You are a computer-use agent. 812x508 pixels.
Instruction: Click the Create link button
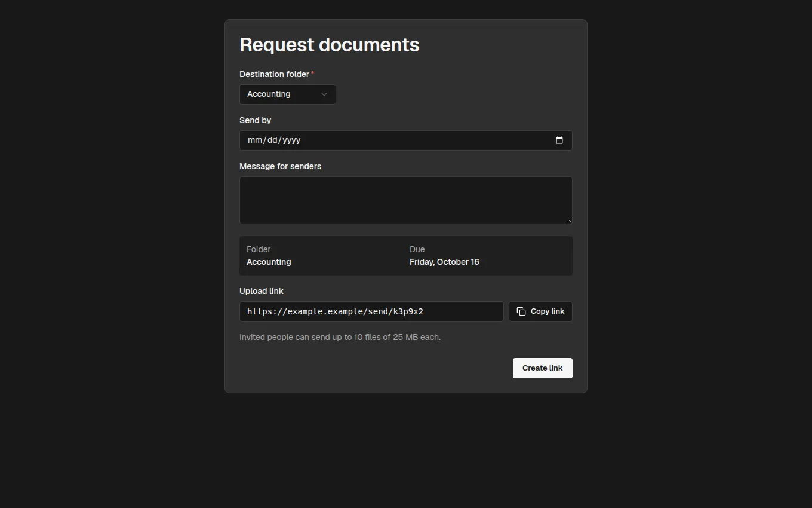pos(542,368)
